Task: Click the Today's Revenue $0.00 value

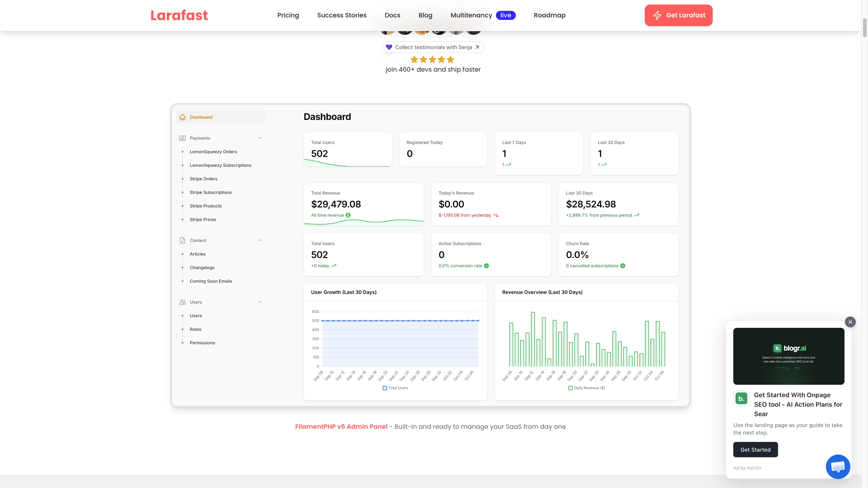Action: click(x=451, y=204)
